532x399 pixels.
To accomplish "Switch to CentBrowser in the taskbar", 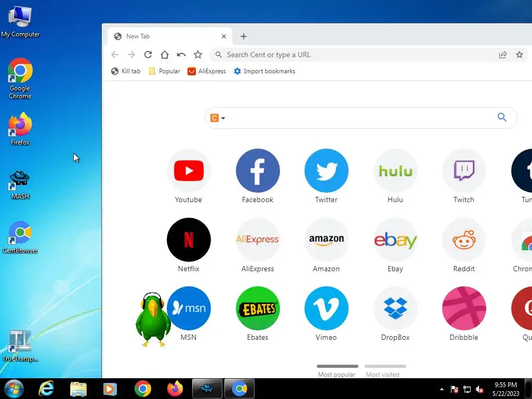I will (240, 389).
